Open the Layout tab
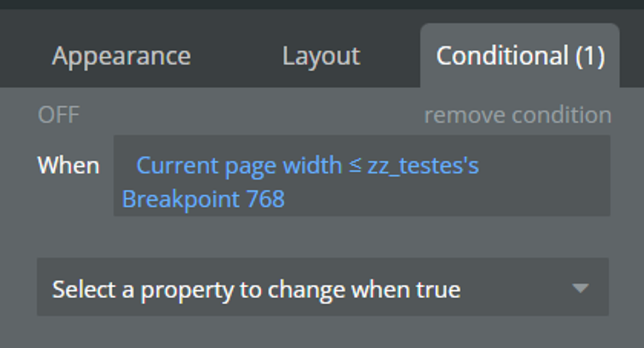This screenshot has height=348, width=644. click(x=321, y=56)
